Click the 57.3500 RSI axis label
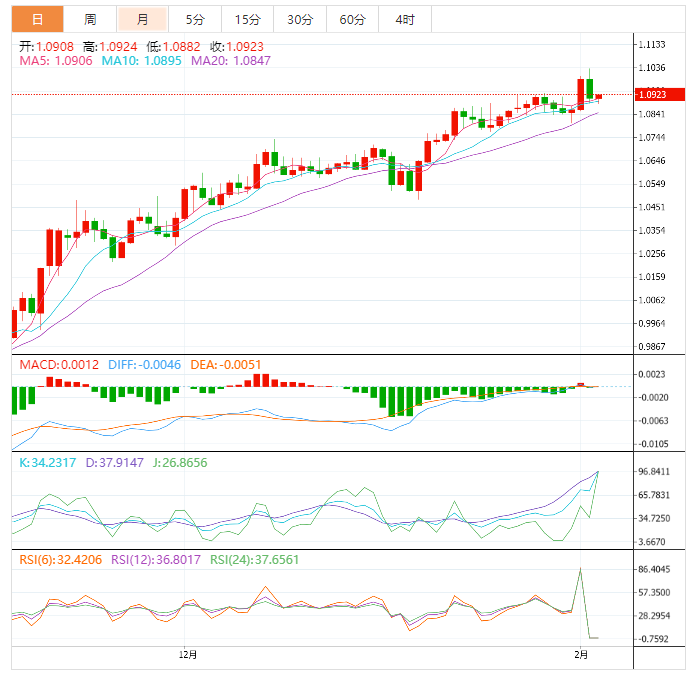692x674 pixels. (654, 592)
